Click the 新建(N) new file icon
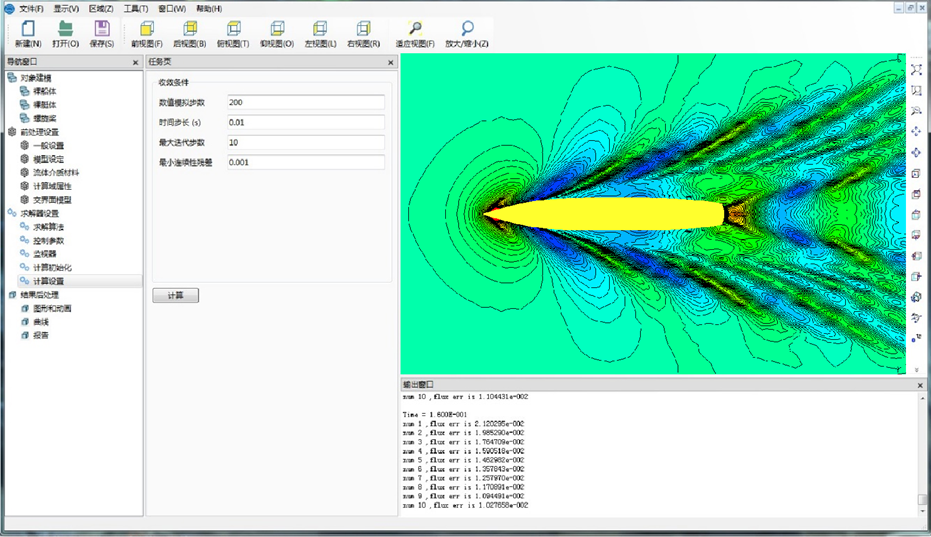Viewport: 931px width, 537px height. [x=28, y=34]
